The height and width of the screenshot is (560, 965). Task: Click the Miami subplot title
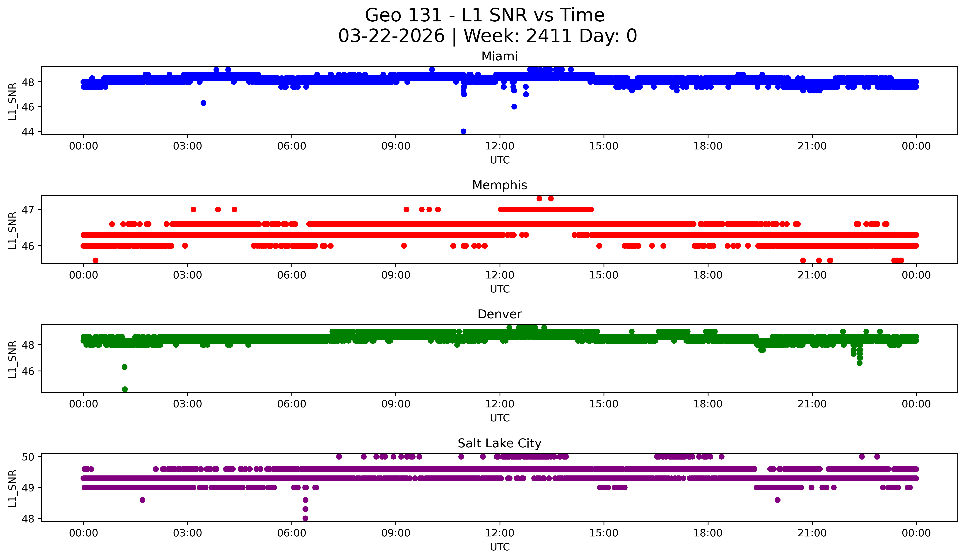click(499, 56)
